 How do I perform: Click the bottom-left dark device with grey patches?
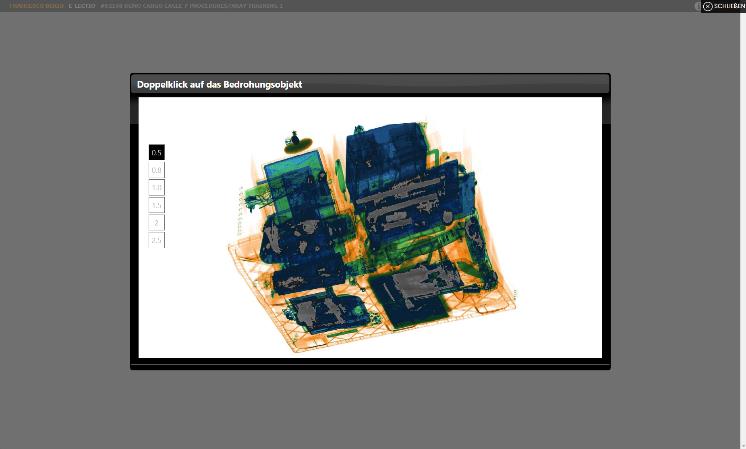323,312
